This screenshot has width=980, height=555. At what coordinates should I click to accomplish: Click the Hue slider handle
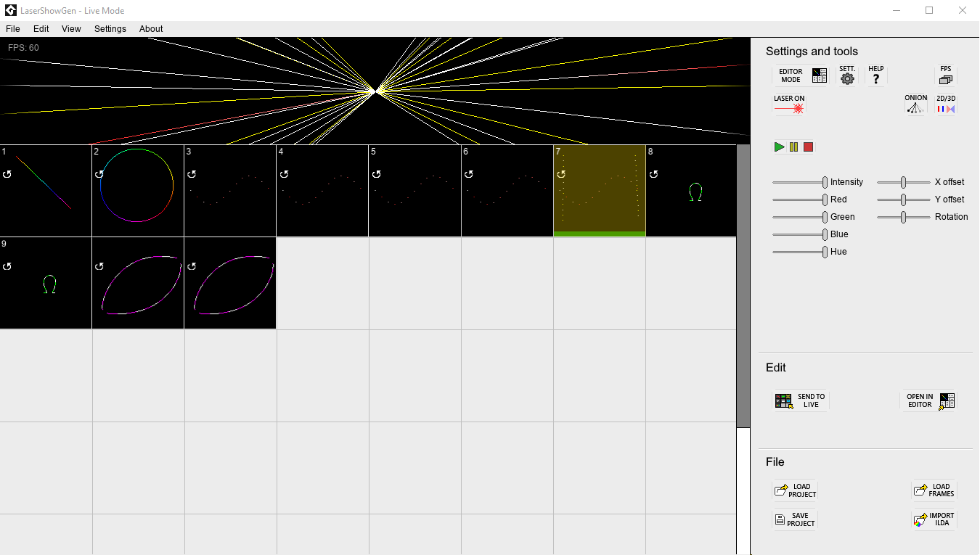coord(825,252)
